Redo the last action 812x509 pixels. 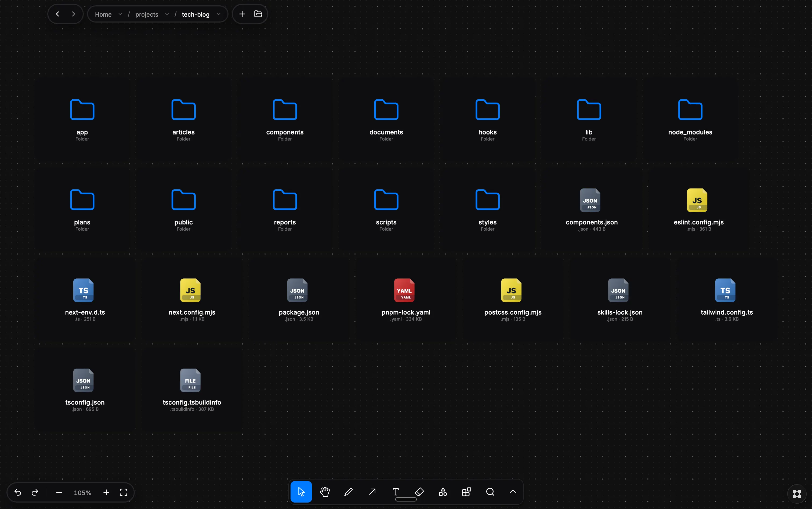coord(35,493)
